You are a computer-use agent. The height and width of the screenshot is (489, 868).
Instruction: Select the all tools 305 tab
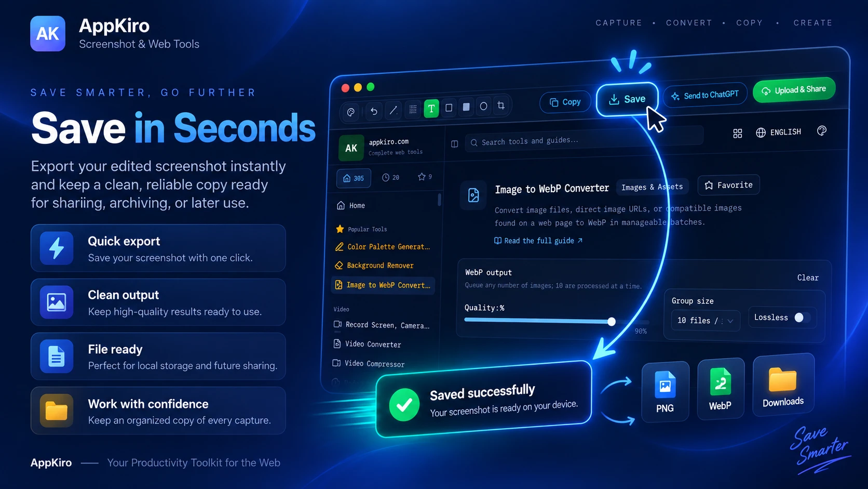[x=354, y=178]
